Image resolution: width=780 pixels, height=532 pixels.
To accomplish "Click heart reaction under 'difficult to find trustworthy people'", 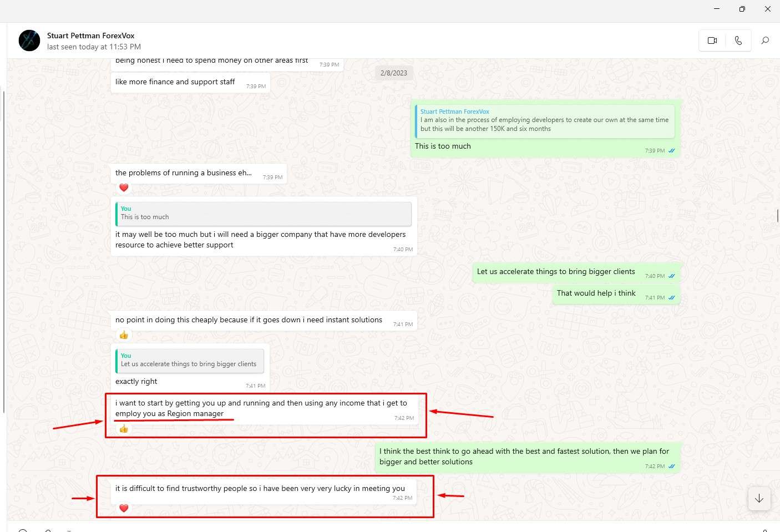I will tap(124, 508).
